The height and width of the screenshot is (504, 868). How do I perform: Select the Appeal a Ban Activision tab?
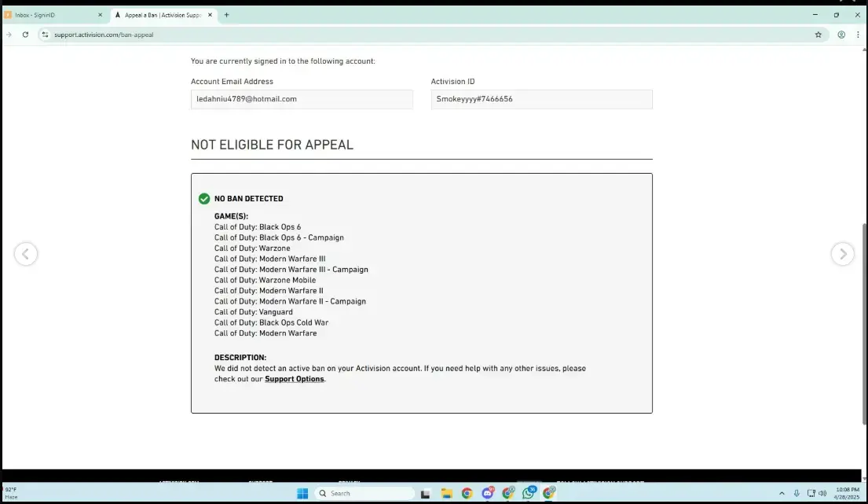click(x=161, y=14)
